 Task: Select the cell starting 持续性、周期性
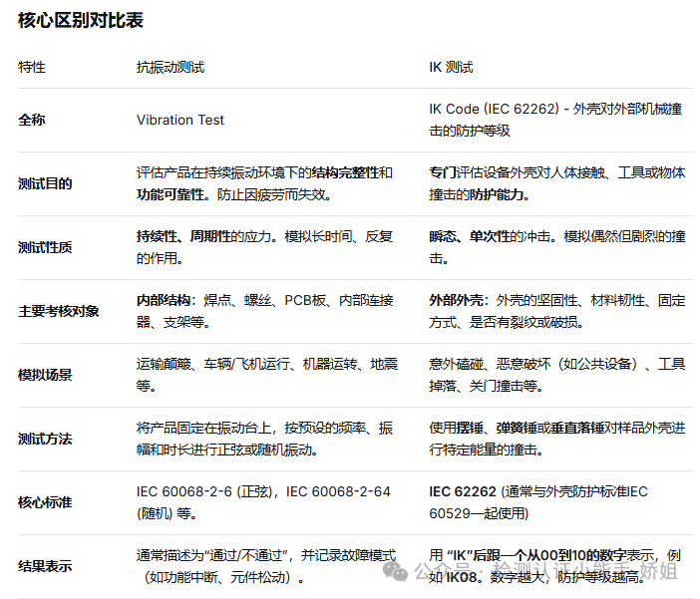coord(264,248)
